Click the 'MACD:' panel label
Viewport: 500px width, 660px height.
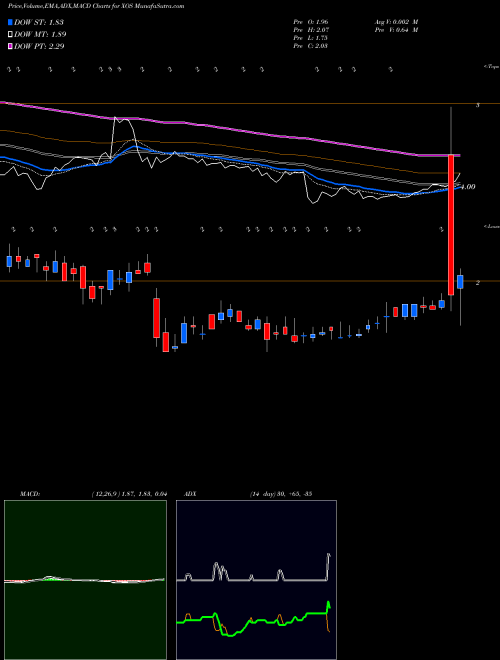pyautogui.click(x=29, y=494)
